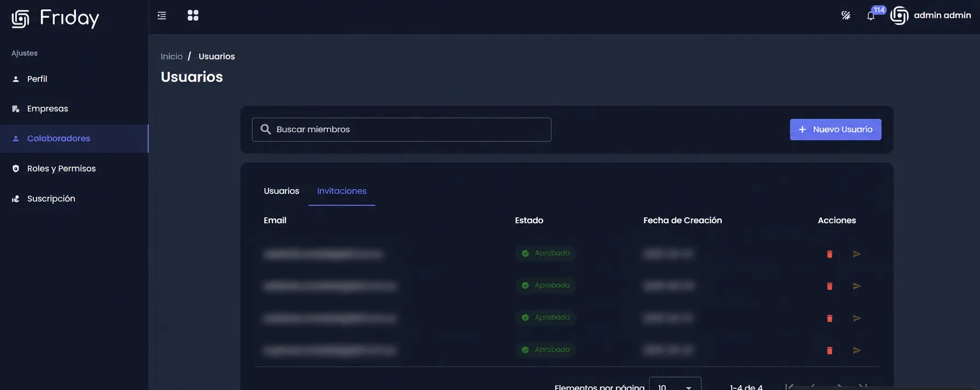Viewport: 980px width, 390px height.
Task: Click the search magnifier icon
Action: tap(266, 130)
